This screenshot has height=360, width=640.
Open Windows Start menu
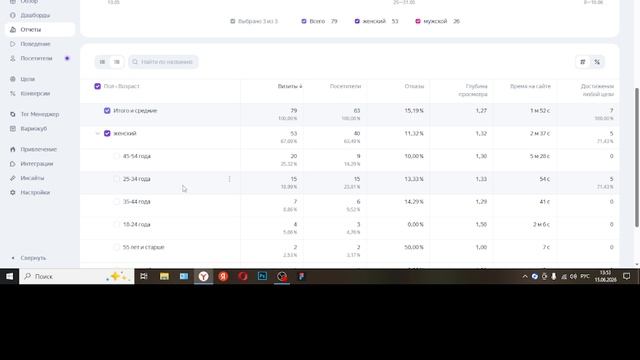9,276
